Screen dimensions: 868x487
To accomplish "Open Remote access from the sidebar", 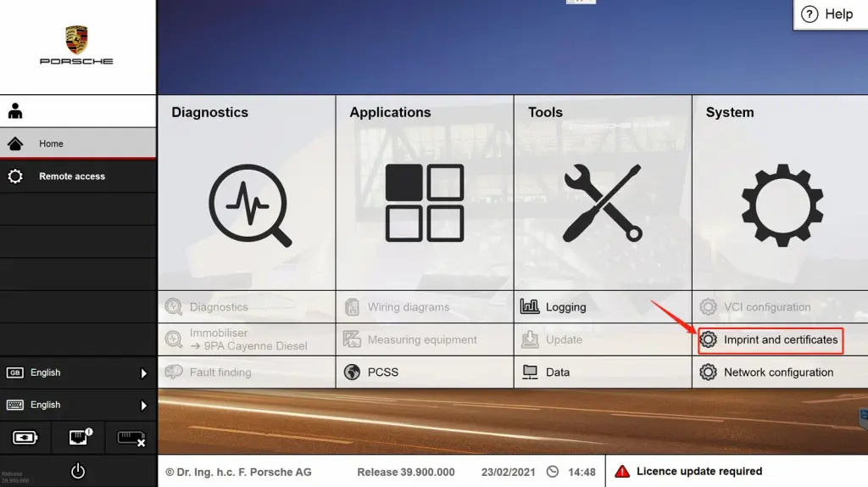I will [77, 176].
